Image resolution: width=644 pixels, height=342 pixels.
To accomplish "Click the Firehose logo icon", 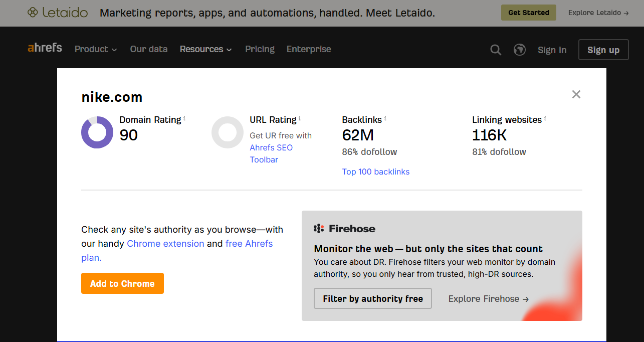I will pyautogui.click(x=319, y=229).
